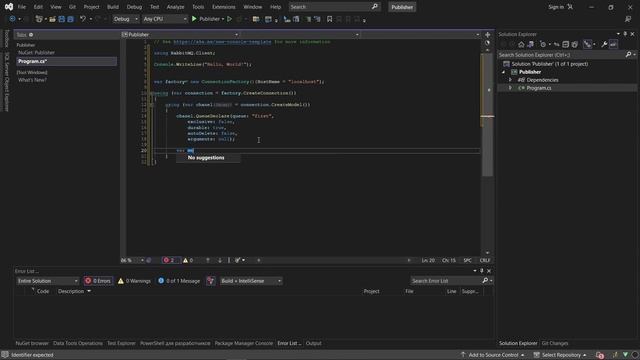The height and width of the screenshot is (360, 640).
Task: Toggle the 0 Warnings filter button
Action: point(134,281)
